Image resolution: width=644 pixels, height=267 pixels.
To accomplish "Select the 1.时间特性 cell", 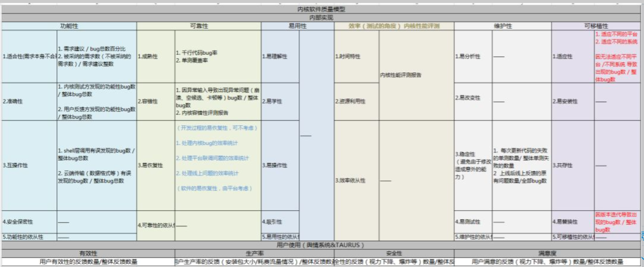I will [x=356, y=56].
